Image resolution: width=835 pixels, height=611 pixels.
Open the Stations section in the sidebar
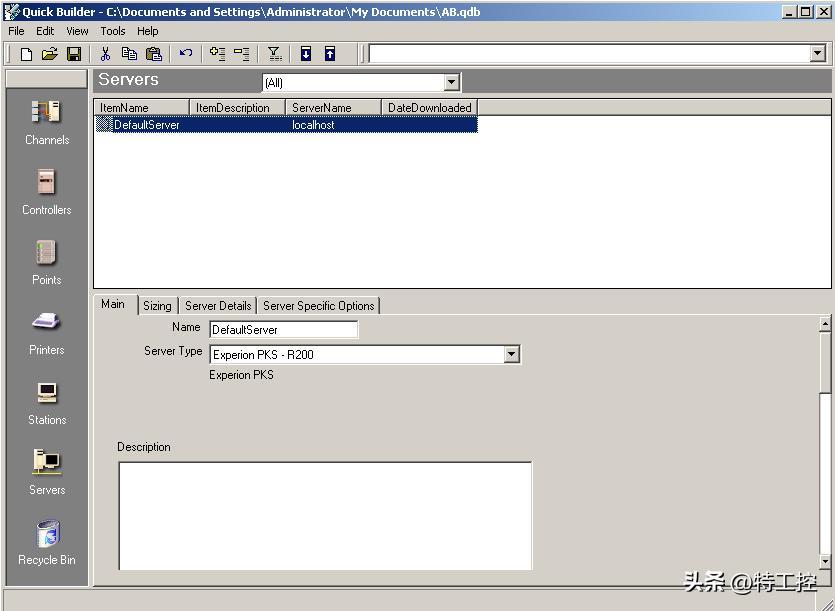[47, 403]
